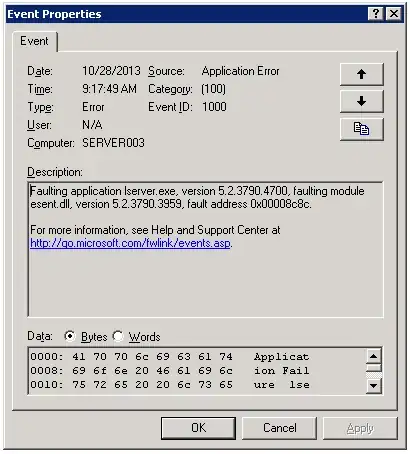Click the SERVER003 computer name
The image size is (410, 454).
click(113, 143)
